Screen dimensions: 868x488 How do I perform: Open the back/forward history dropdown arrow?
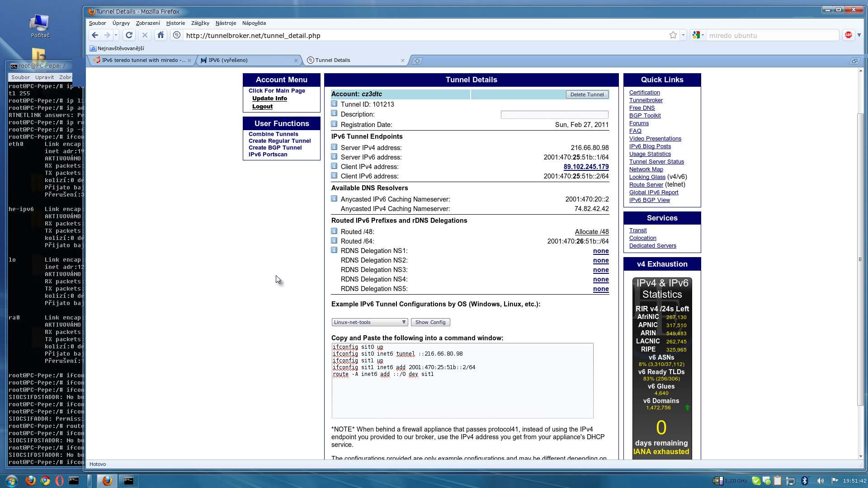coord(116,35)
